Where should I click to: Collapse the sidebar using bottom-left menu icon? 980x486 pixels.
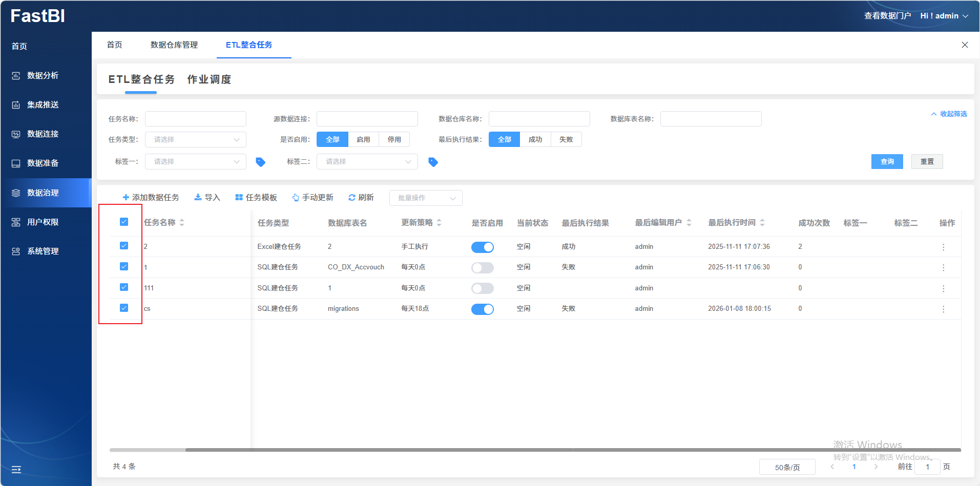[x=16, y=469]
